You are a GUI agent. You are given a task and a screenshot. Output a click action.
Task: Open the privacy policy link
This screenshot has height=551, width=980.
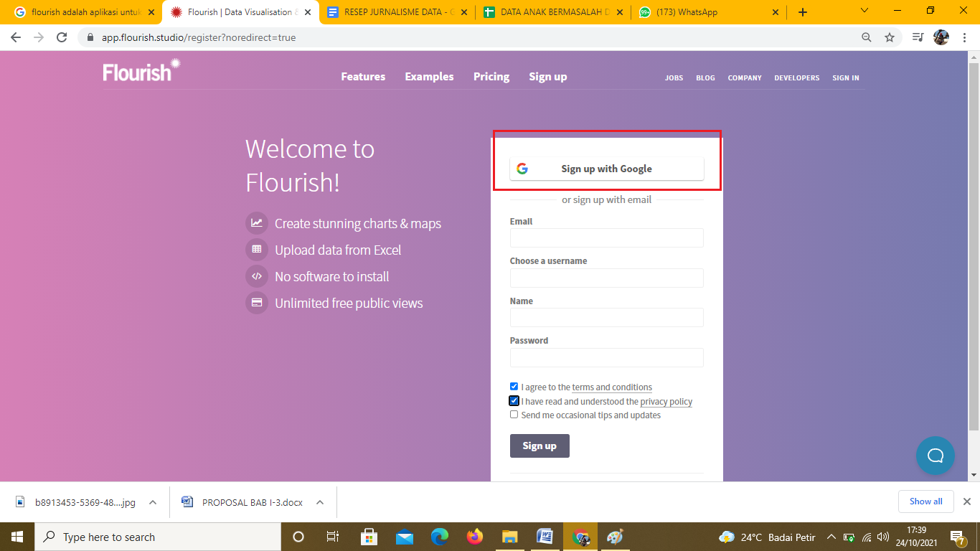[x=666, y=402]
